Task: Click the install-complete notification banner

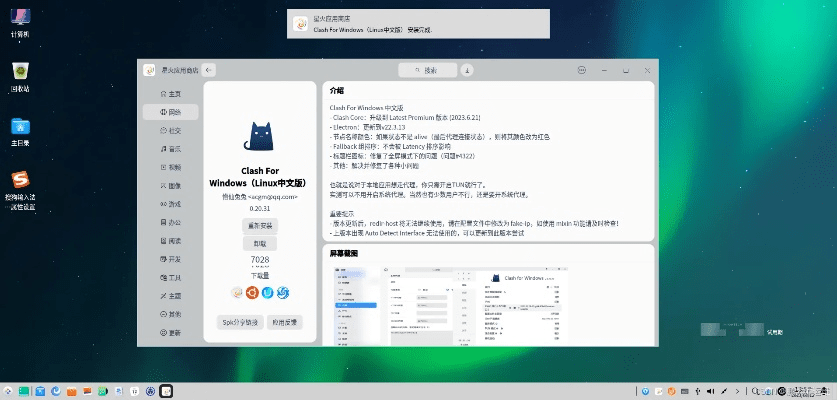Action: [418, 24]
